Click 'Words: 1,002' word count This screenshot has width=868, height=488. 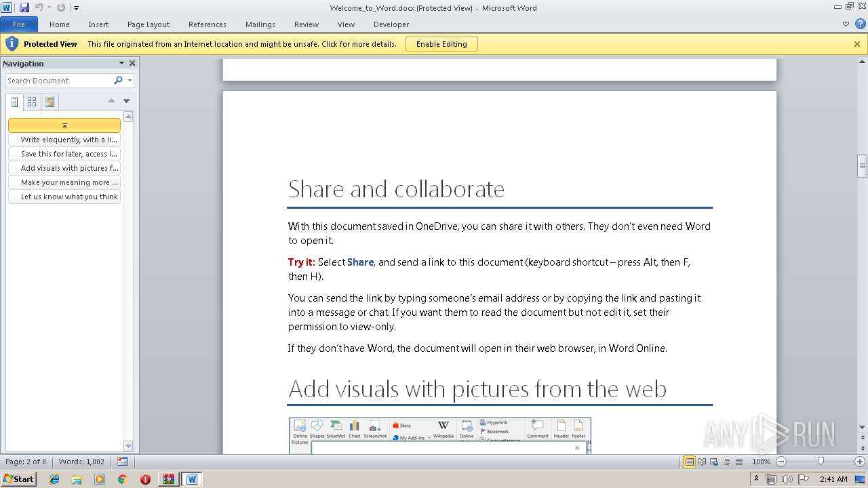click(81, 462)
